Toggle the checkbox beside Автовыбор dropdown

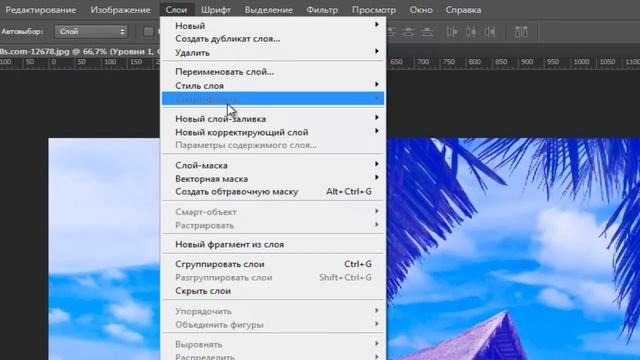149,32
